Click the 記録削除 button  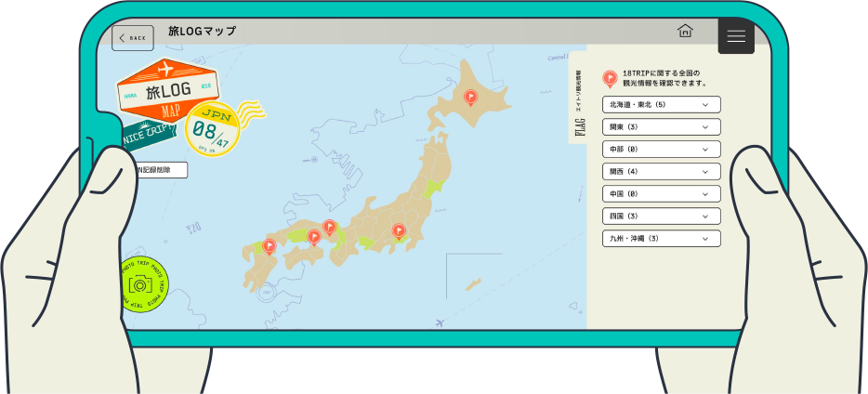[x=160, y=170]
